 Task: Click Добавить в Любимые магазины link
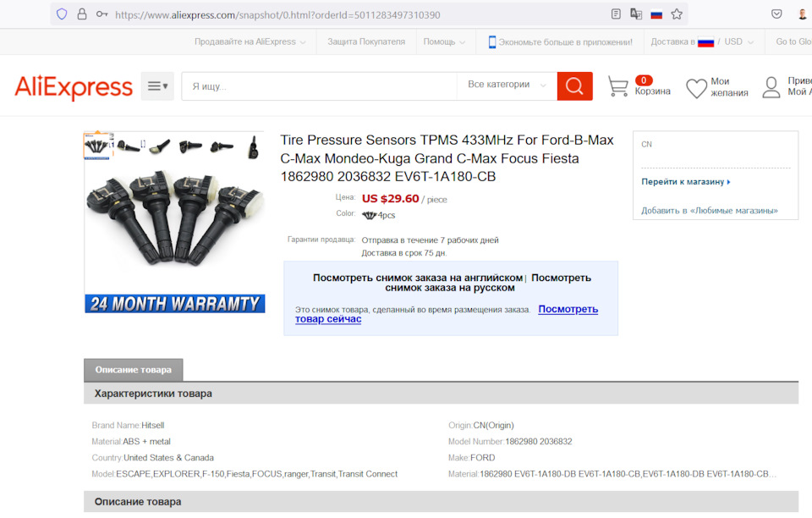710,210
